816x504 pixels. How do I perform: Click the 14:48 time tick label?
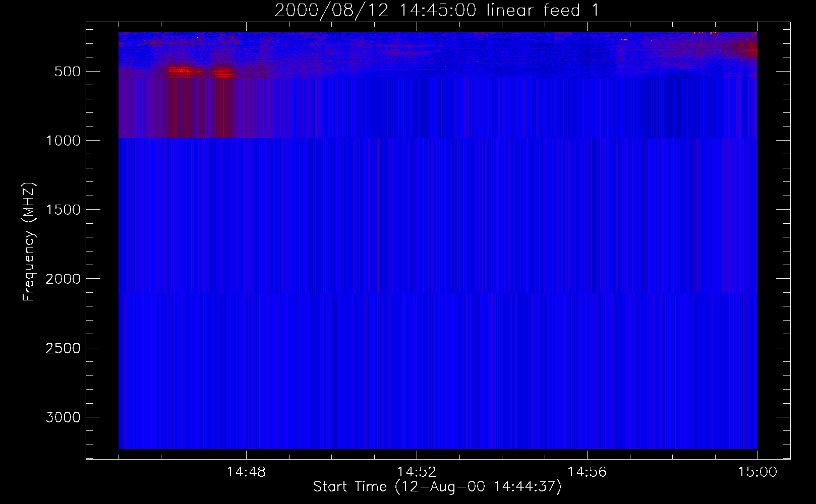pyautogui.click(x=246, y=472)
